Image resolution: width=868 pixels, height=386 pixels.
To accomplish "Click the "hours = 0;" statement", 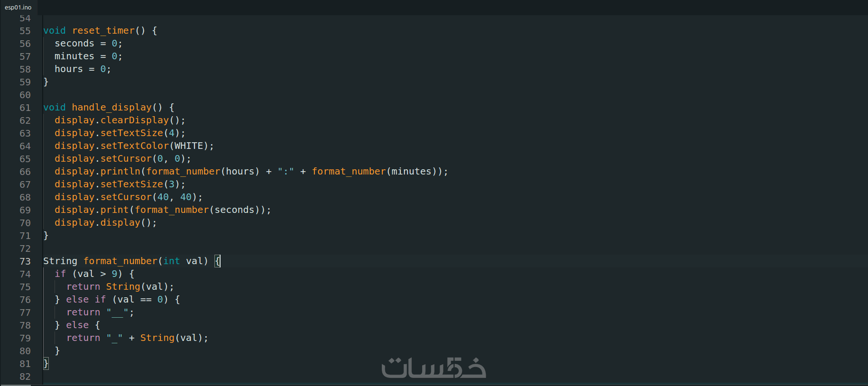I will 83,69.
